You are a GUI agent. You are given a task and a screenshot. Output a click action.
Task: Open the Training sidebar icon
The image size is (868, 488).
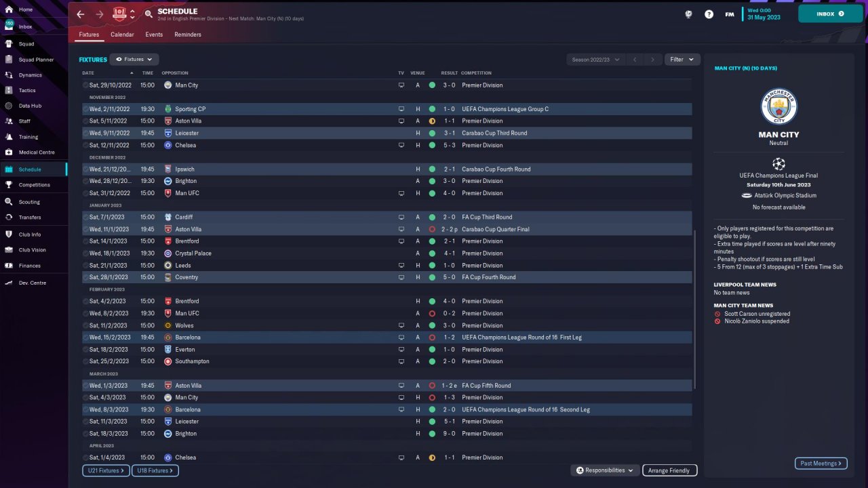9,137
